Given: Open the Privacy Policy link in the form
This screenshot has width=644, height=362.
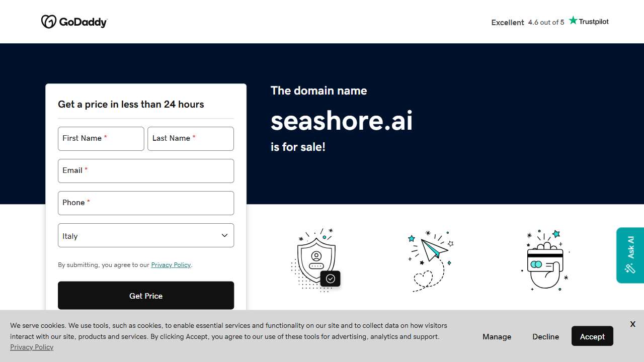Looking at the screenshot, I should [x=171, y=264].
